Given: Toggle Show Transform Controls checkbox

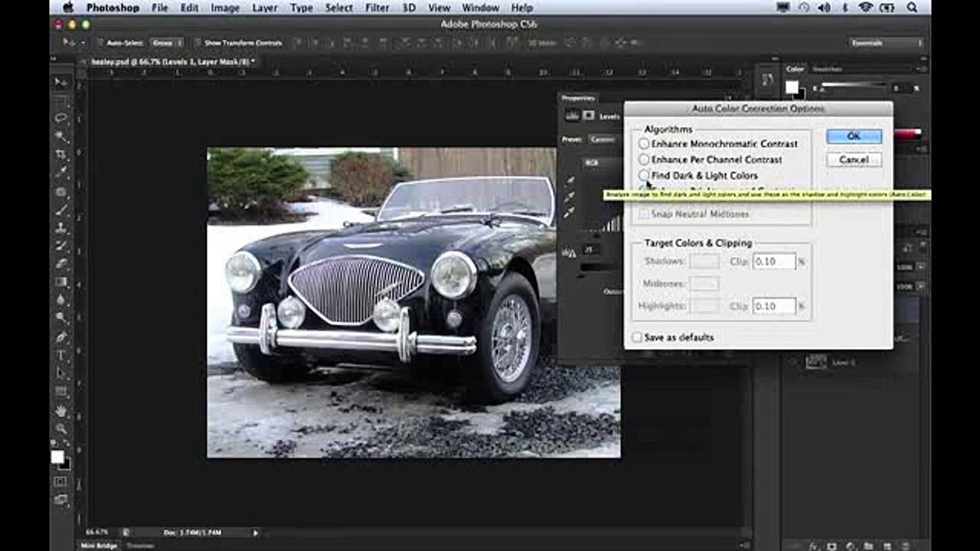Looking at the screenshot, I should coord(198,43).
